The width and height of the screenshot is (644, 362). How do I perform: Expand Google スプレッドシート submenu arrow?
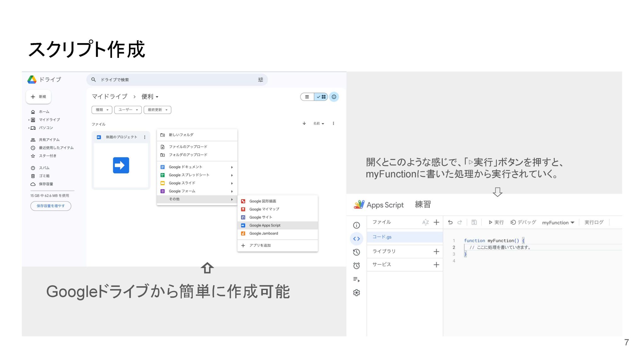click(232, 175)
